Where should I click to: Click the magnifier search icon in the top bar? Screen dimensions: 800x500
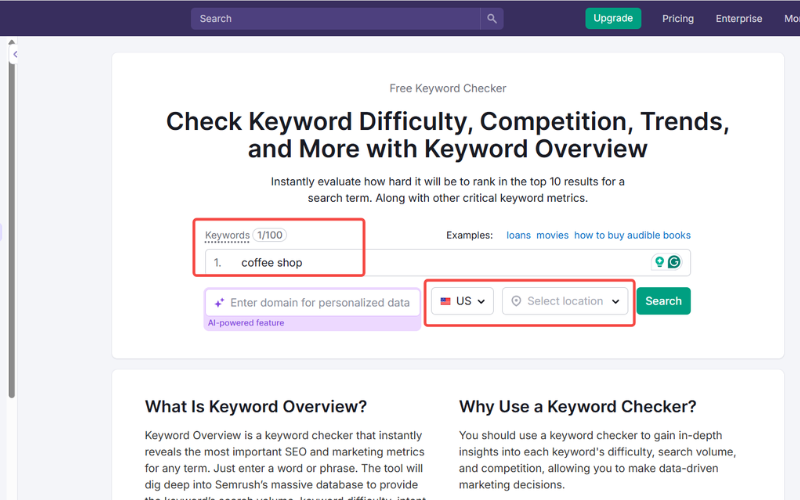click(491, 18)
